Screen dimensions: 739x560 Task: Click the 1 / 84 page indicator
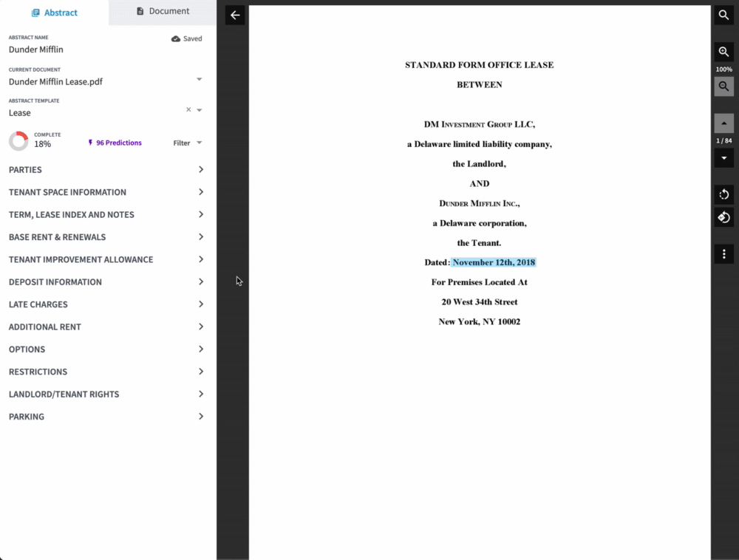723,141
